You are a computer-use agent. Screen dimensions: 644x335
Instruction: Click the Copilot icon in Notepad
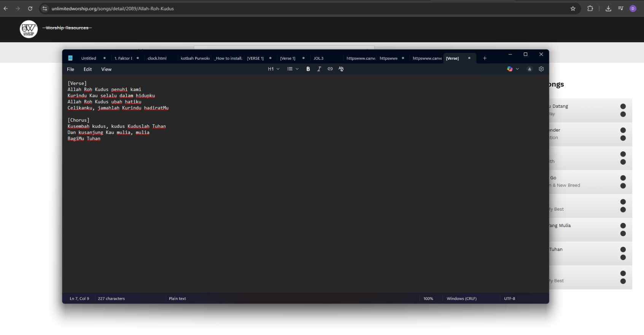510,69
